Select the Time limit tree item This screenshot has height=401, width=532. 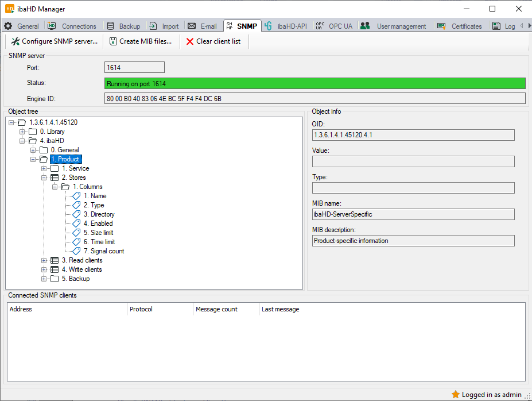click(102, 242)
